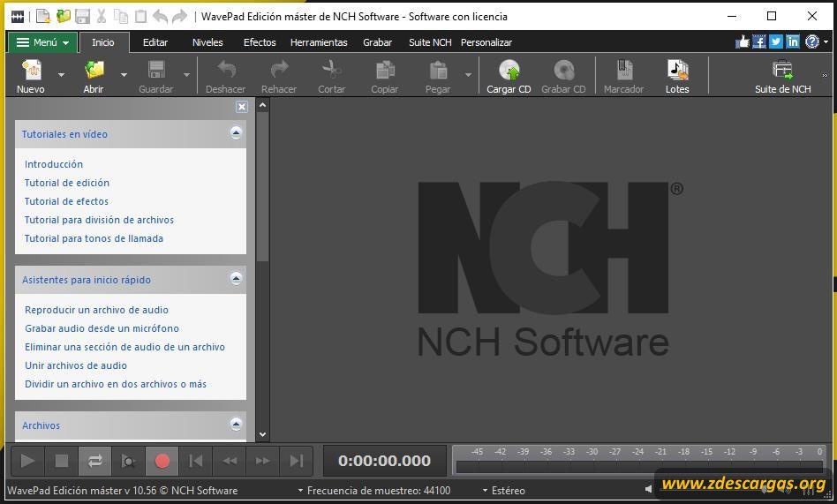Screen dimensions: 837x504
Task: Close the side panel with X
Action: tap(242, 107)
